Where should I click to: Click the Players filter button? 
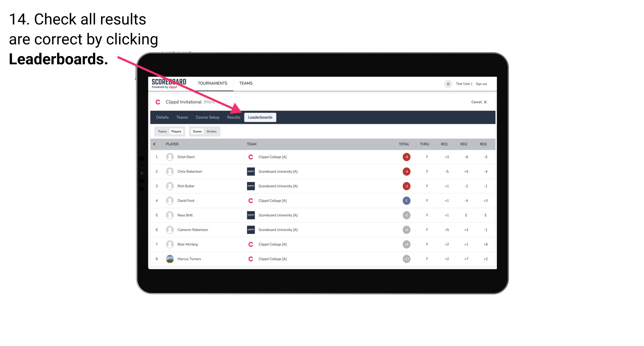click(176, 131)
